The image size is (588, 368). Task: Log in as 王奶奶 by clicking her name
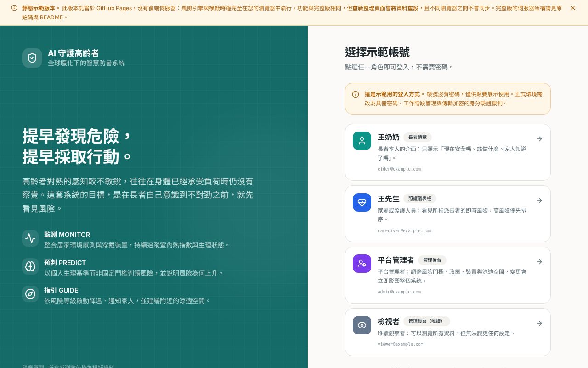[x=389, y=137]
